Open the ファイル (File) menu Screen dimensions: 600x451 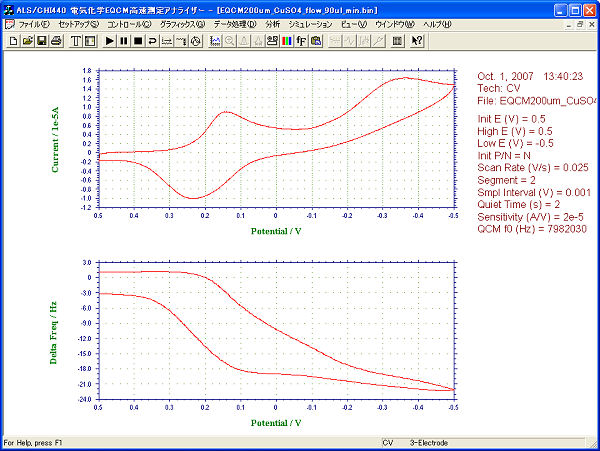point(34,23)
